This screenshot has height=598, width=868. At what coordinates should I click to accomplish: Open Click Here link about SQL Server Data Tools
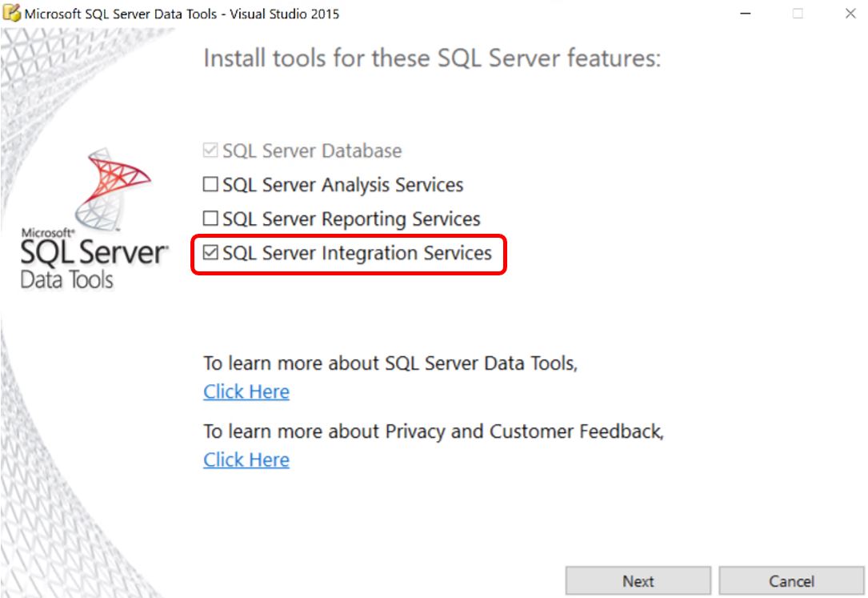coord(246,391)
